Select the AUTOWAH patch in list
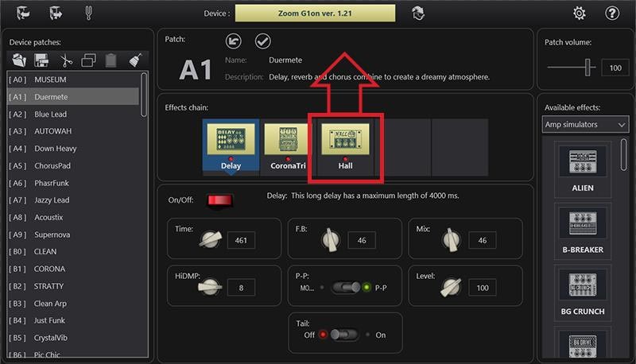Viewport: 636px width, 364px height. [52, 131]
